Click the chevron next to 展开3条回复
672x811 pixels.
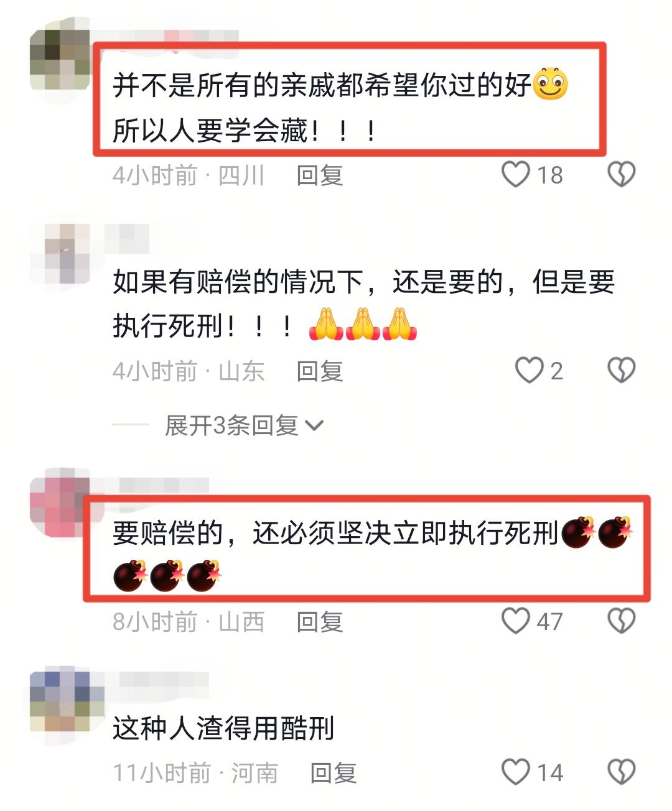(x=315, y=426)
